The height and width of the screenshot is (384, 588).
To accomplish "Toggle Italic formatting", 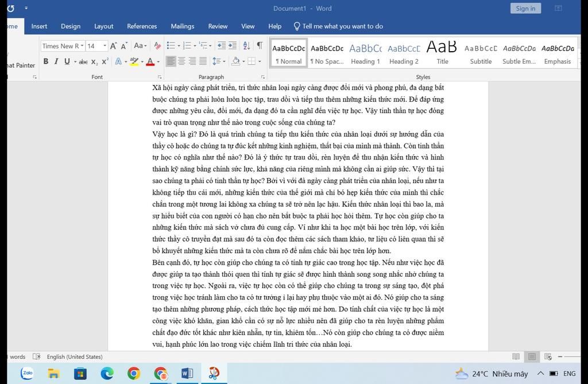I will [56, 61].
